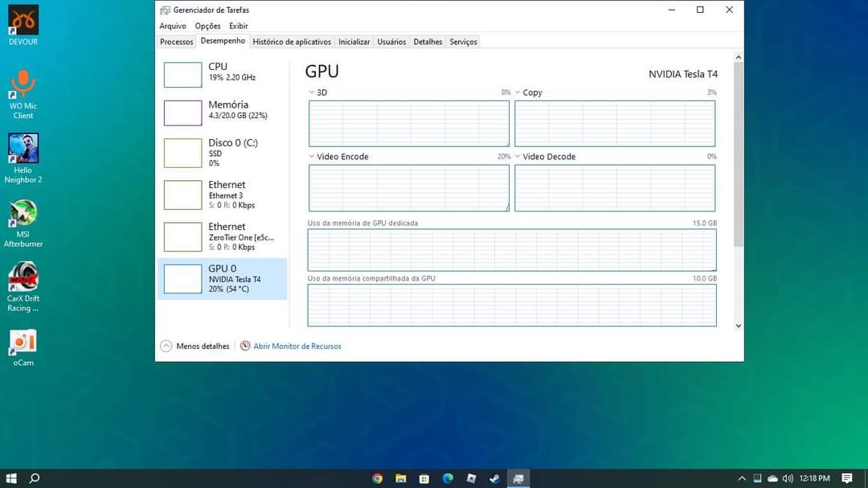Show hidden system tray icons
The image size is (868, 488).
pyautogui.click(x=742, y=478)
